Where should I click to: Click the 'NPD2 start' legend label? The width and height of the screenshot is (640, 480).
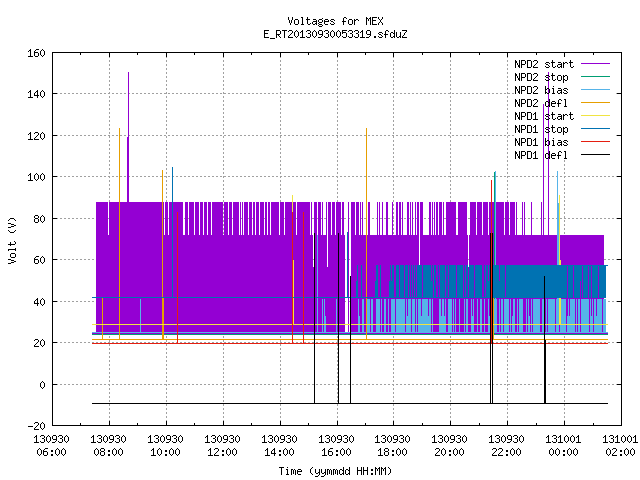(x=544, y=64)
